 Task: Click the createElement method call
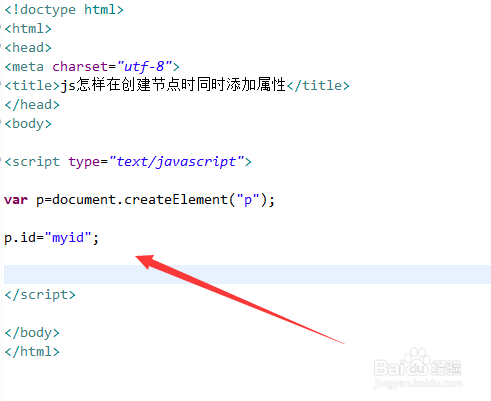tap(176, 200)
